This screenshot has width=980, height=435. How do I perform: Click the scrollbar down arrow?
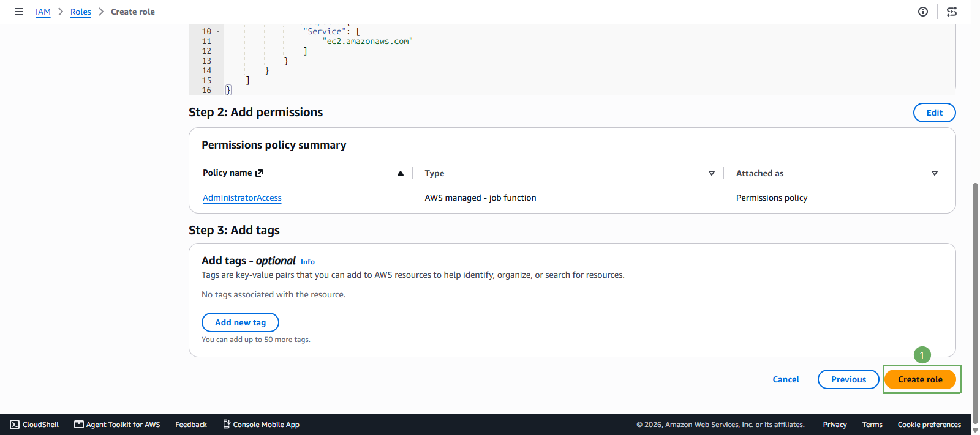(975, 431)
